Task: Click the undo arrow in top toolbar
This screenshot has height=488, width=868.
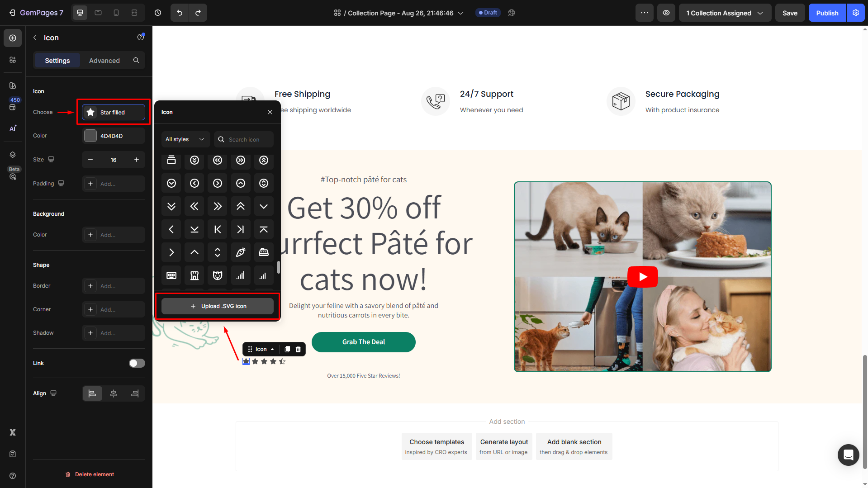Action: (x=180, y=13)
